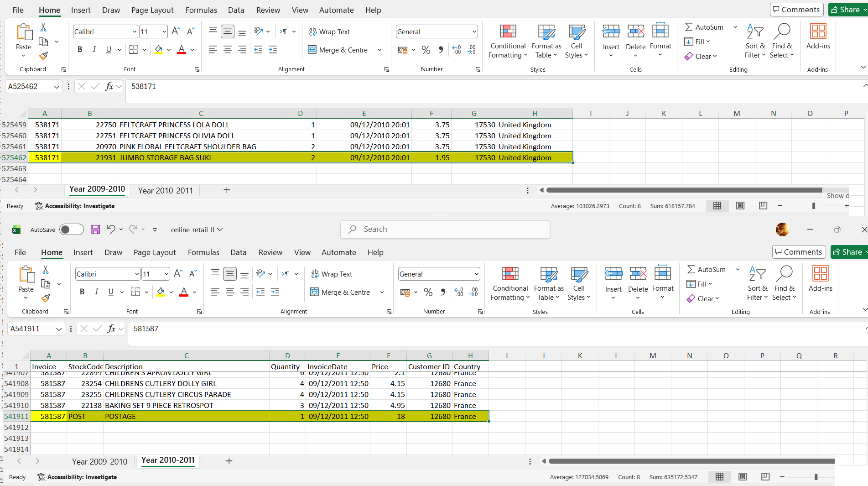Click AutoSum in lower window ribbon
This screenshot has width=868, height=486.
pyautogui.click(x=706, y=269)
